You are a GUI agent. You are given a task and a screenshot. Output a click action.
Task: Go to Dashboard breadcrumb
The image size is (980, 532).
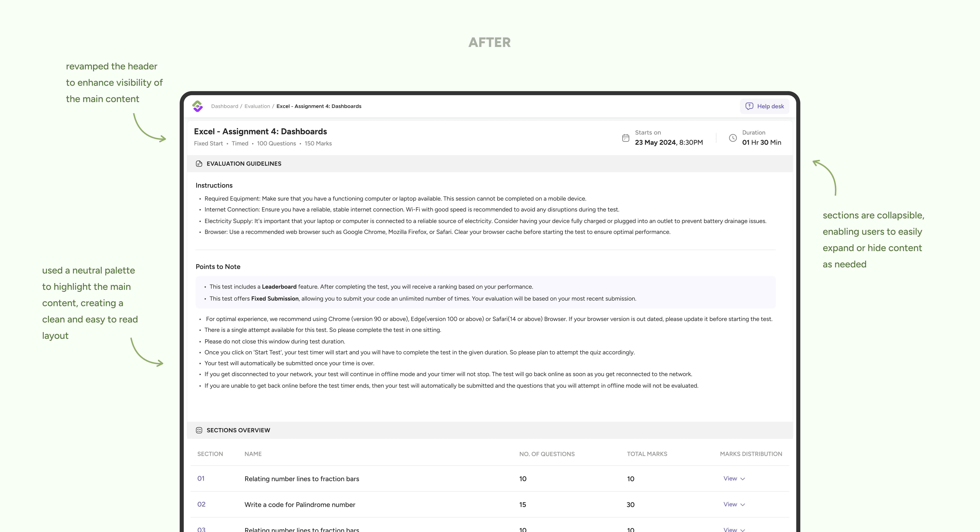coord(224,106)
